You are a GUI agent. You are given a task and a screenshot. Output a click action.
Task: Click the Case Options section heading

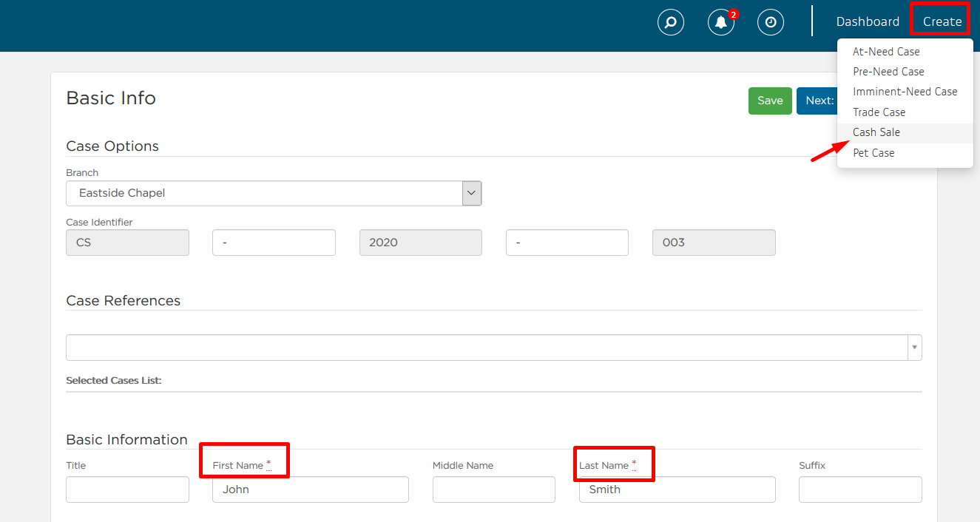pos(112,146)
